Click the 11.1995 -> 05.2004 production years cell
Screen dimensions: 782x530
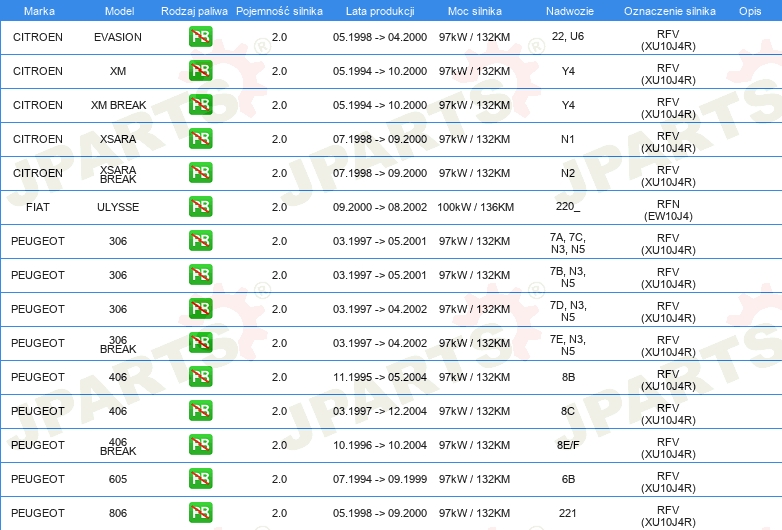point(380,377)
